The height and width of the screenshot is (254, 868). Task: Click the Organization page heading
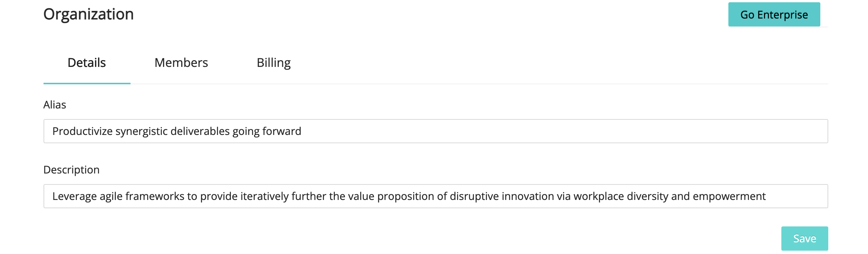pos(89,14)
